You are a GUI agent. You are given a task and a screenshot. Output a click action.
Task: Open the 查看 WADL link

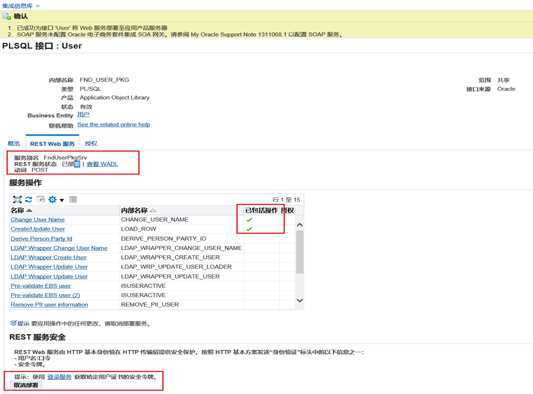(x=102, y=164)
